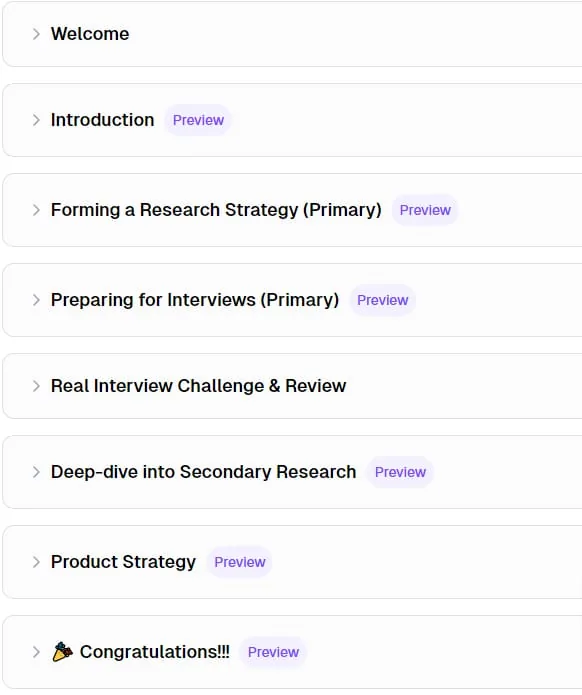Open Preview for Preparing for Interviews

pos(383,300)
